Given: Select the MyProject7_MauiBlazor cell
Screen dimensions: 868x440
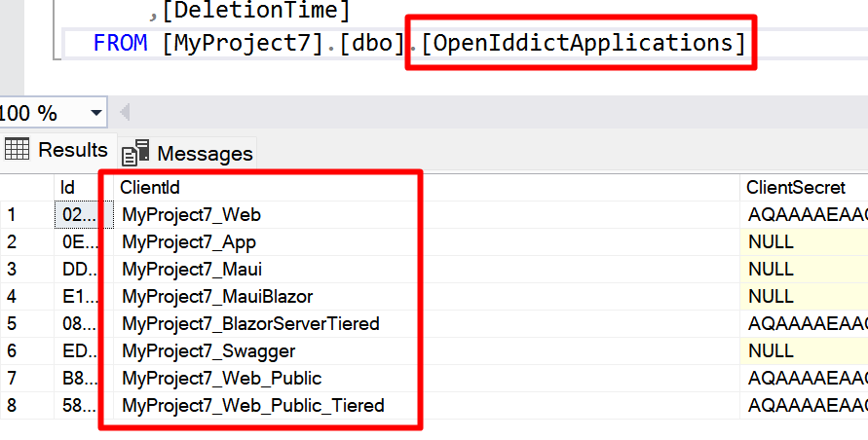Looking at the screenshot, I should 215,296.
